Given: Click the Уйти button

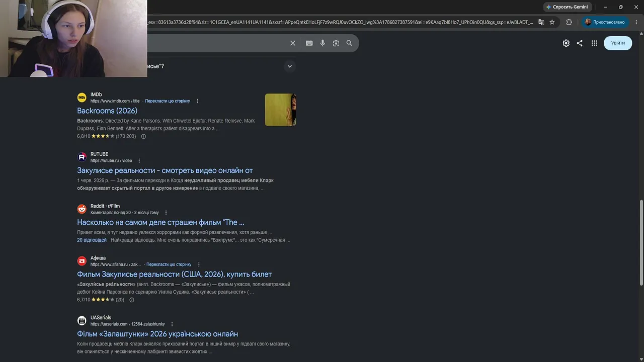Looking at the screenshot, I should (x=618, y=43).
